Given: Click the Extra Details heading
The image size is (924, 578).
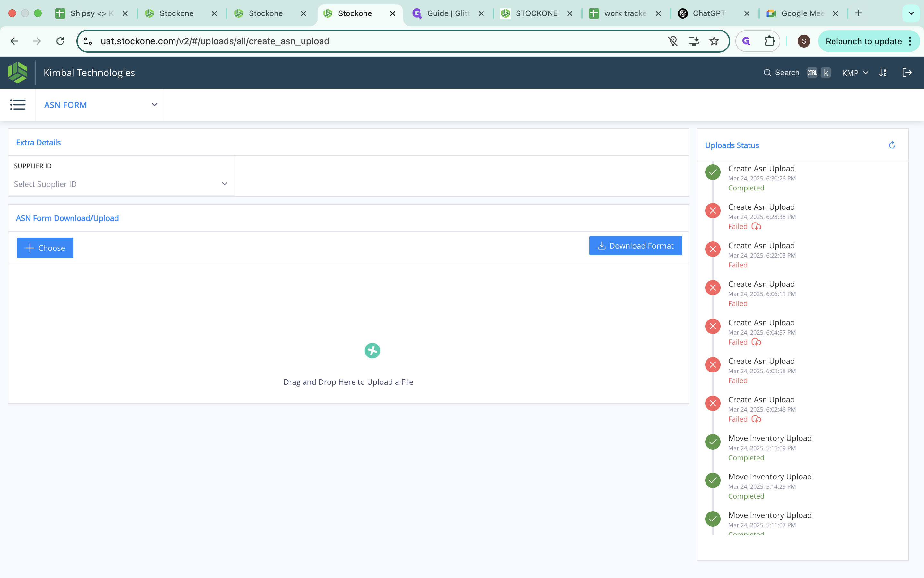Looking at the screenshot, I should coord(38,142).
